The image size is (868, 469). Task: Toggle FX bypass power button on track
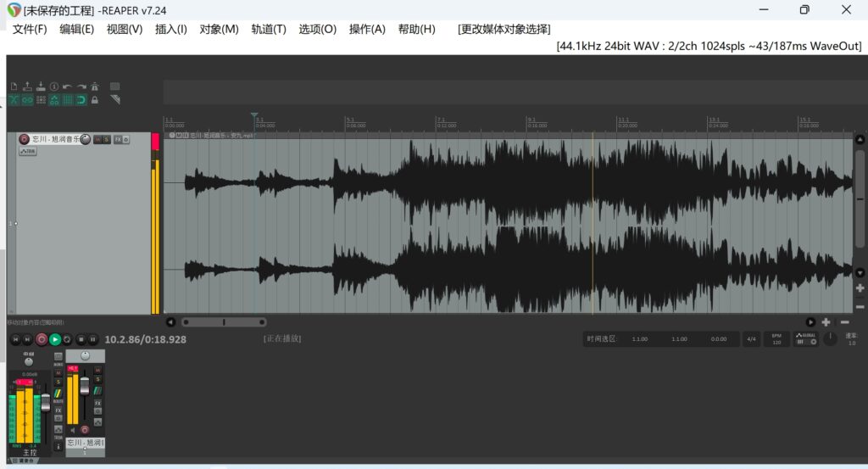pyautogui.click(x=125, y=140)
